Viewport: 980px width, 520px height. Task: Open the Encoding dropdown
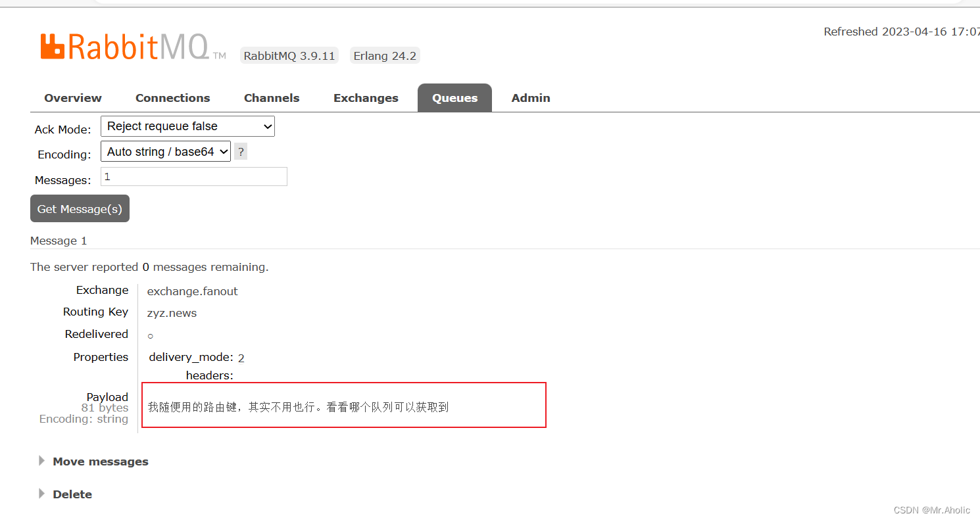point(166,152)
